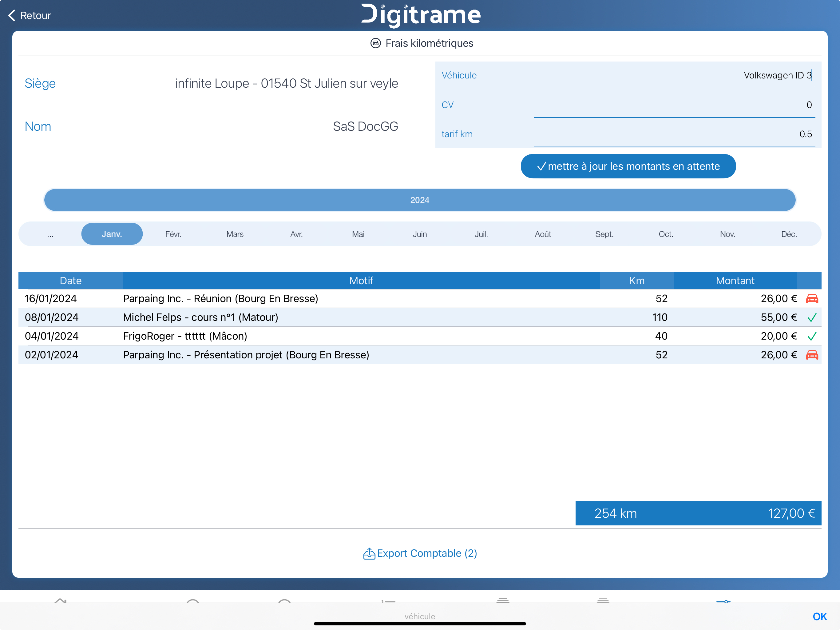This screenshot has width=840, height=630.
Task: Click the red car icon on 16/01/2024 row
Action: point(812,299)
